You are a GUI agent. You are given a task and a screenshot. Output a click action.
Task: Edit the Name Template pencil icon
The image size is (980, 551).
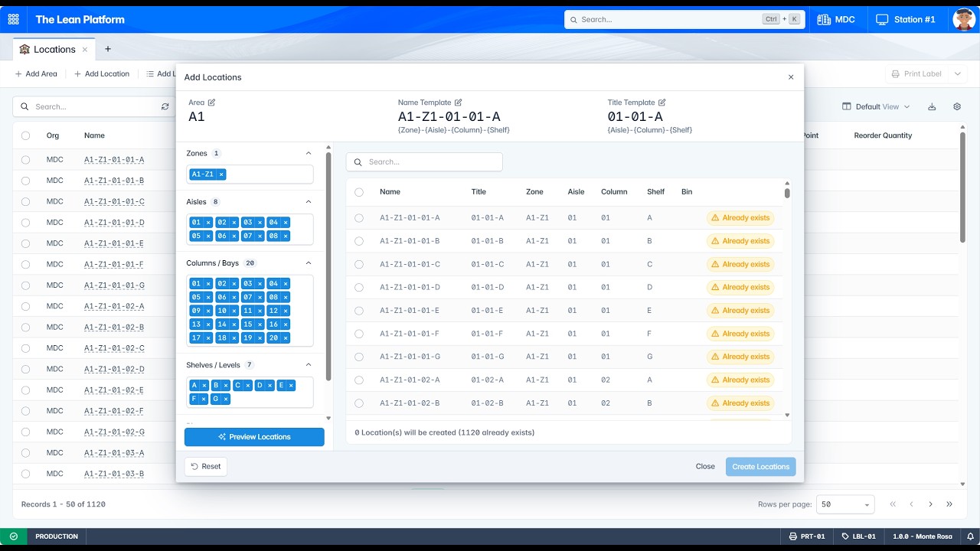pyautogui.click(x=459, y=103)
